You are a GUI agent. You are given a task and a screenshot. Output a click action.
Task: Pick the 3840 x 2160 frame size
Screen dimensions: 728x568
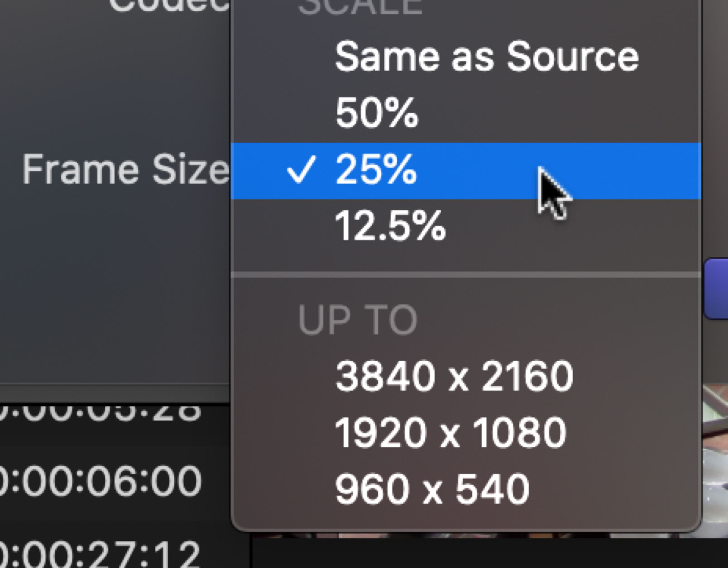pyautogui.click(x=454, y=376)
